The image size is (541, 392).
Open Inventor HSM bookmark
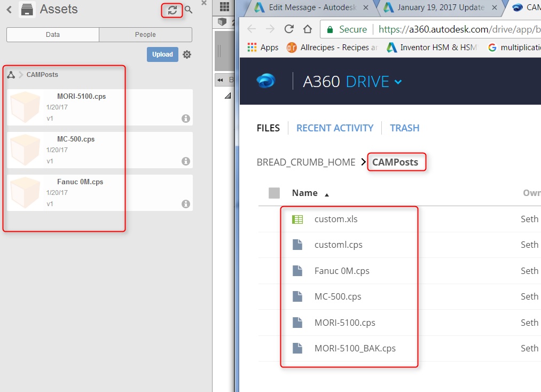[432, 48]
